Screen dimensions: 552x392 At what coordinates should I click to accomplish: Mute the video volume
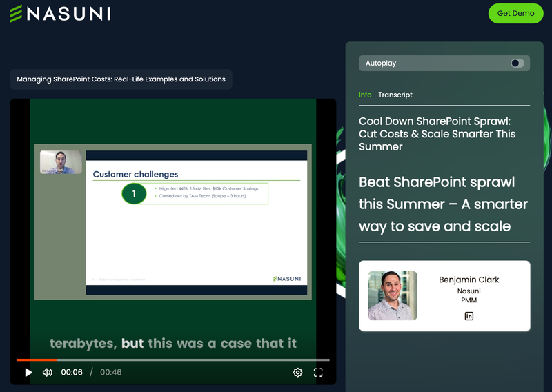(x=48, y=372)
